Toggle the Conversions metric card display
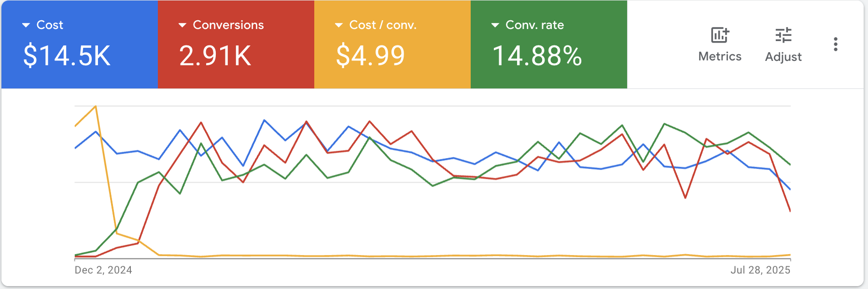Screen dimensions: 868x289 click(235, 43)
